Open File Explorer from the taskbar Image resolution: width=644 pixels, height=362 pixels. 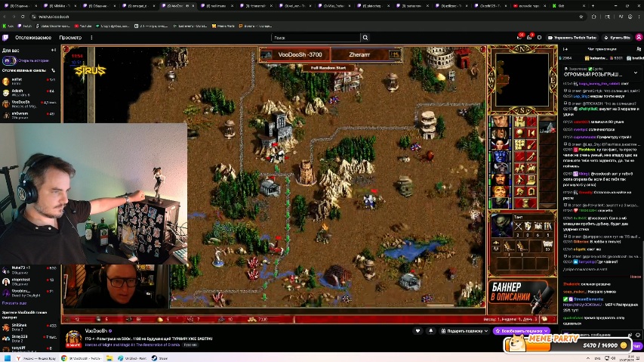click(109, 358)
